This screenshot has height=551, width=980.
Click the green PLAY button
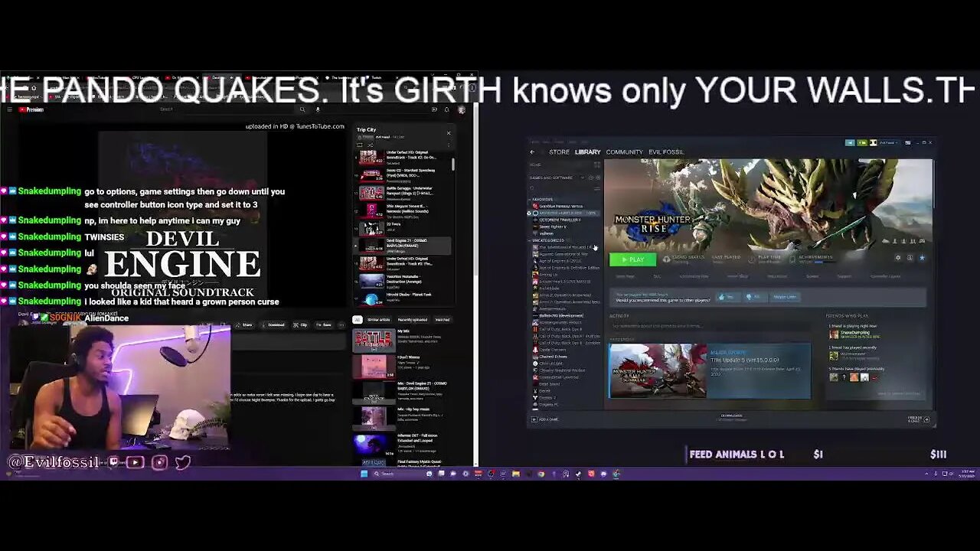pos(632,259)
